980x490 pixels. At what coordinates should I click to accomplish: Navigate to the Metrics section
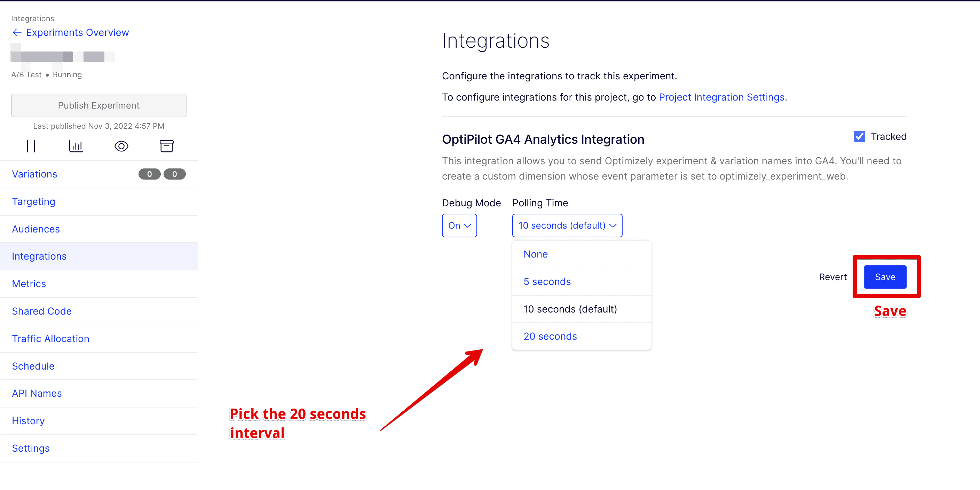(x=29, y=283)
